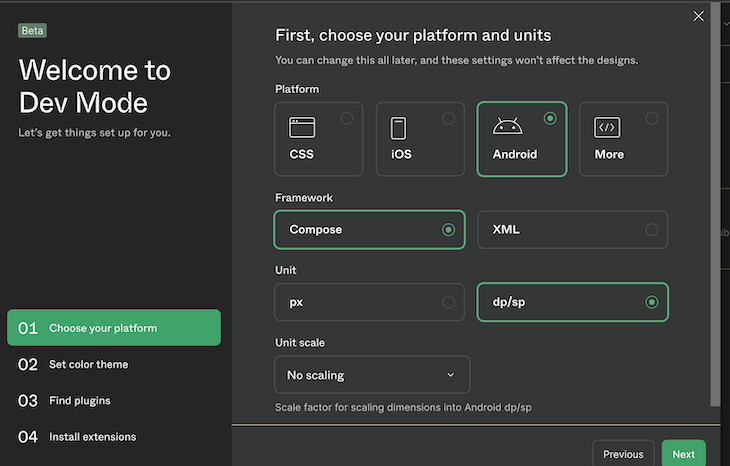Screen dimensions: 730x466
Task: Select the More platform radio button
Action: 652,118
